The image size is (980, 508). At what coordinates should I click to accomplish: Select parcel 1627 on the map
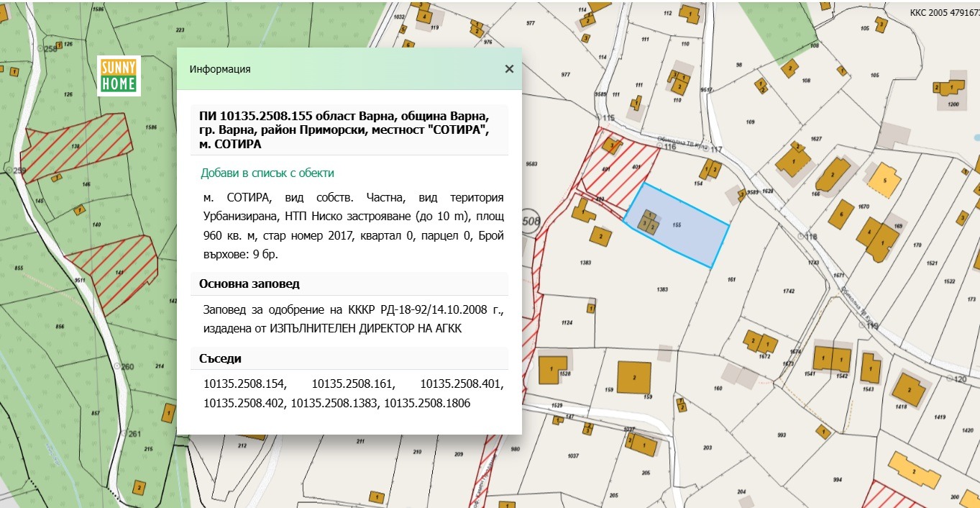point(816,138)
